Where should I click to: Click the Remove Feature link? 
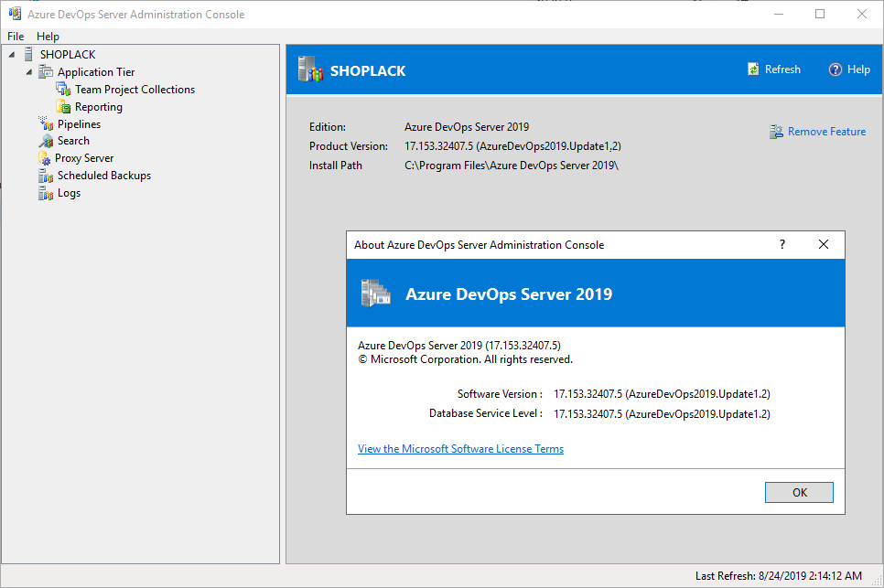point(825,132)
